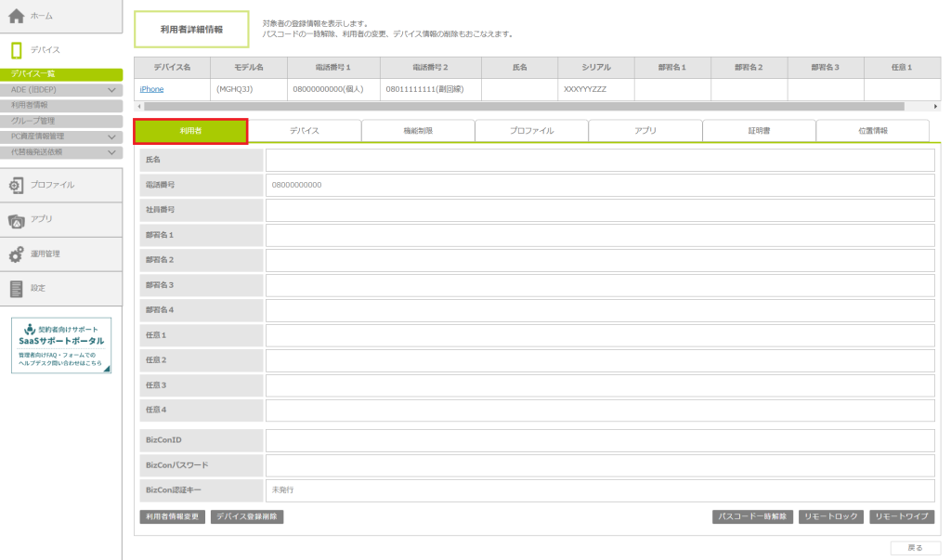Expand PC資産情報管理 submenu
The height and width of the screenshot is (560, 951).
111,137
